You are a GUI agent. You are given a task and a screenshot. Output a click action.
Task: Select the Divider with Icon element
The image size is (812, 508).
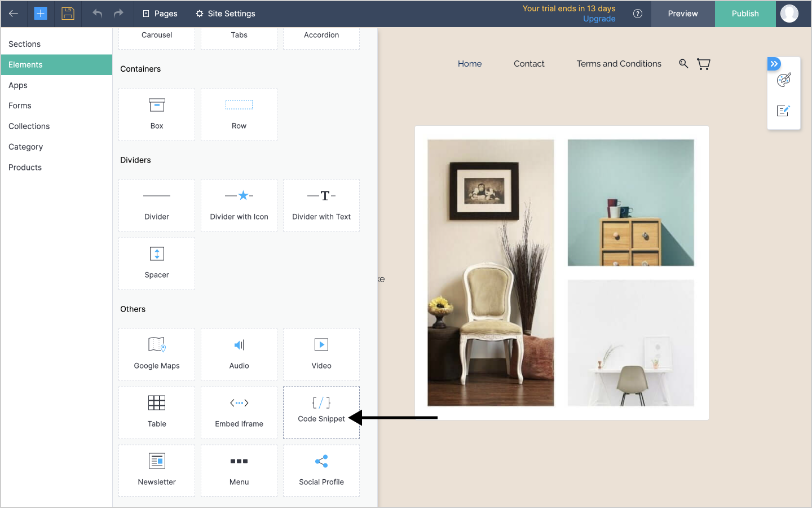tap(239, 205)
